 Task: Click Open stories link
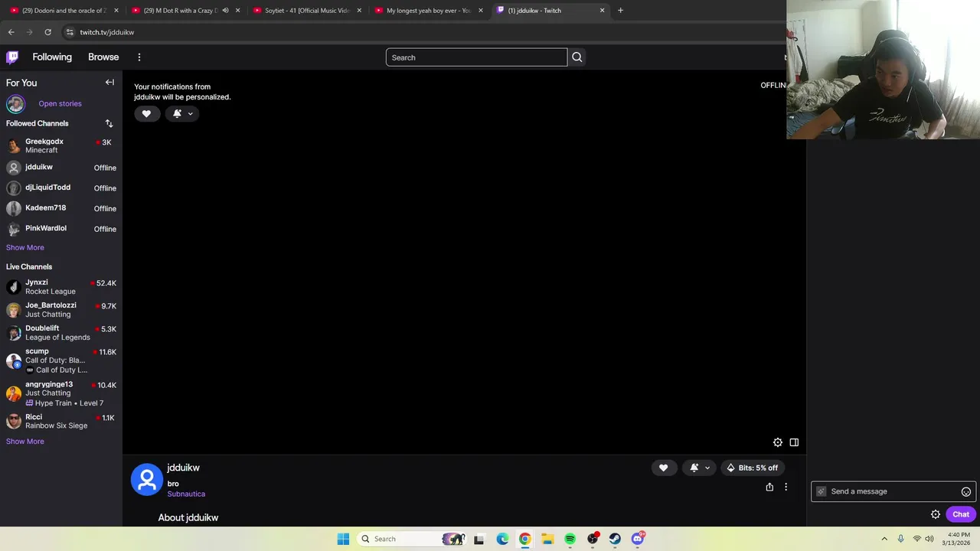(60, 104)
